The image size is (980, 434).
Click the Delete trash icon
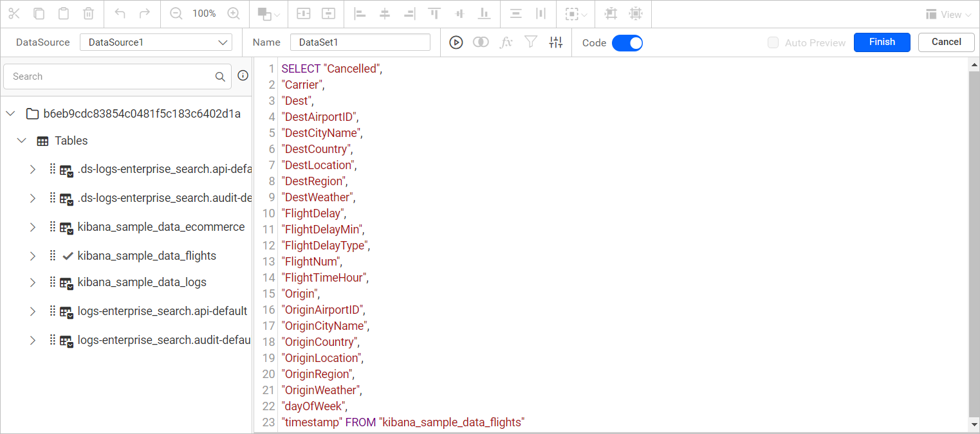tap(89, 14)
